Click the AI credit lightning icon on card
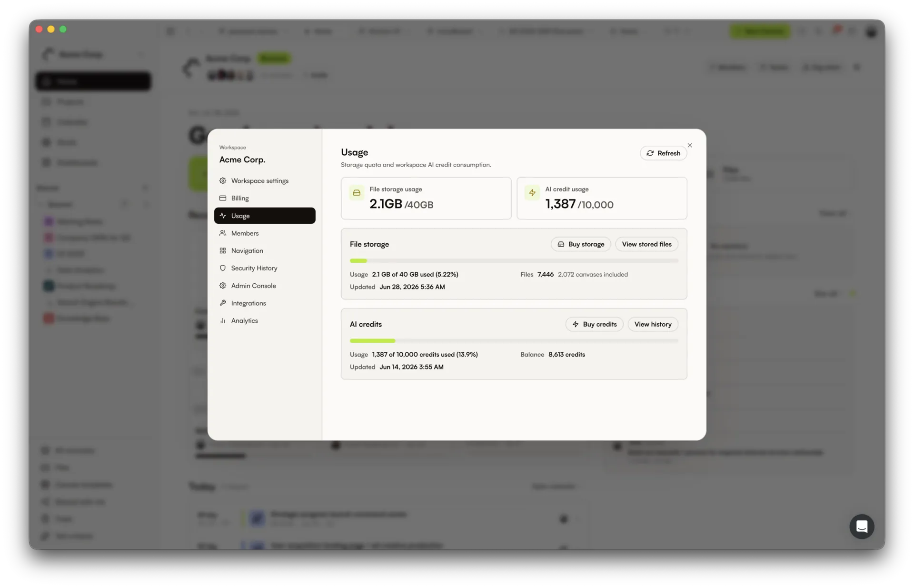Image resolution: width=914 pixels, height=588 pixels. (x=532, y=193)
